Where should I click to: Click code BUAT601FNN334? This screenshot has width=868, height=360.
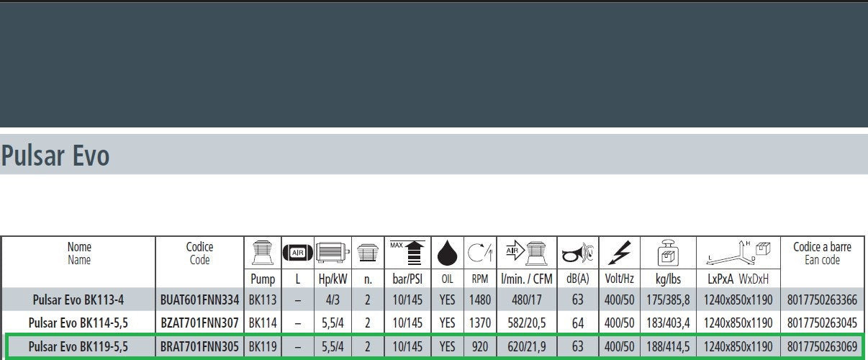[x=199, y=299]
